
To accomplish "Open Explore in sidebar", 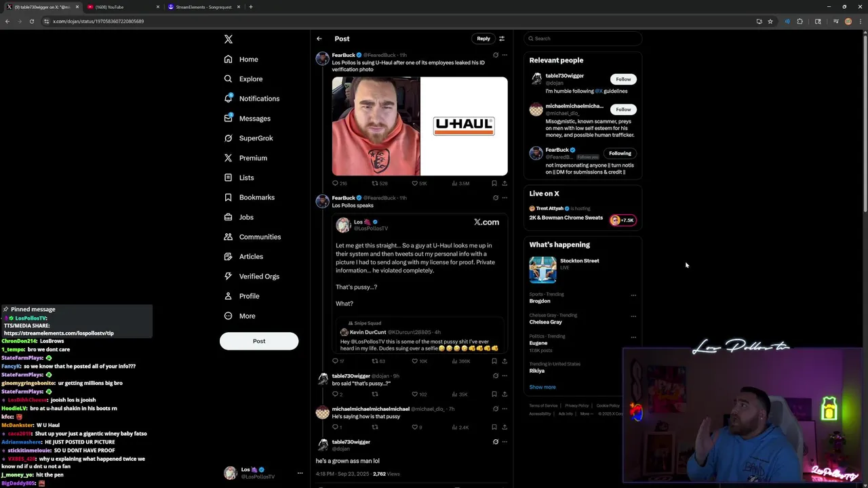I will [243, 79].
